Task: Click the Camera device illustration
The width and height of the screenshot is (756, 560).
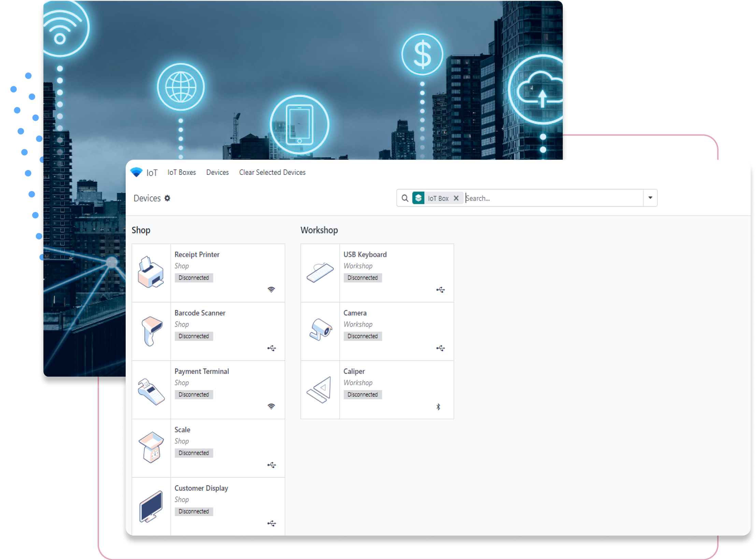Action: coord(321,330)
